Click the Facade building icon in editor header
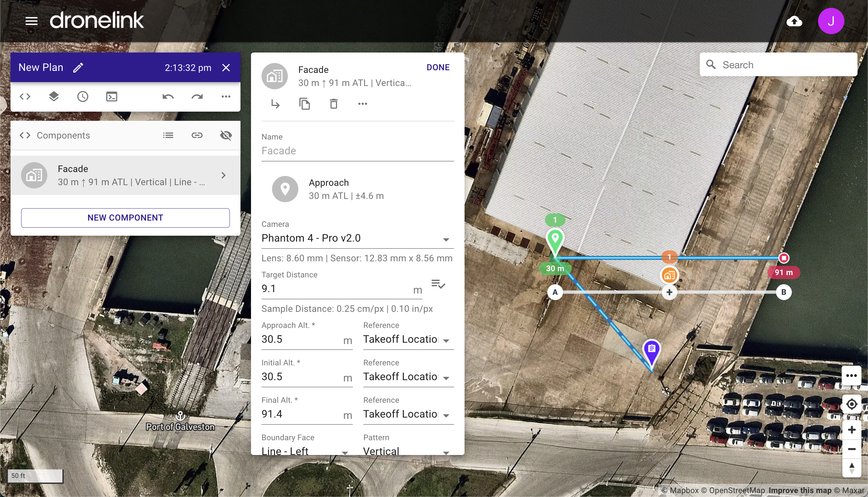This screenshot has width=868, height=497. click(274, 76)
